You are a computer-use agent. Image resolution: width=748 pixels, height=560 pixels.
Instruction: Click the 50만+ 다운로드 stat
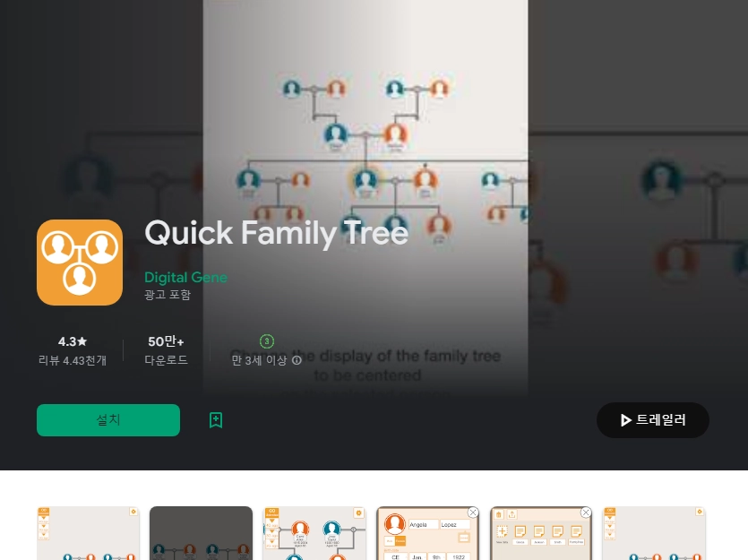(166, 350)
